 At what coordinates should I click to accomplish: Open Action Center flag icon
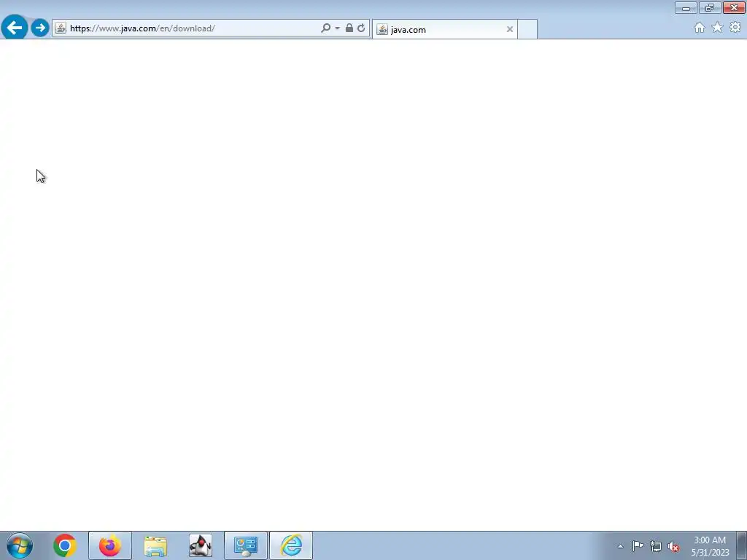coord(638,546)
